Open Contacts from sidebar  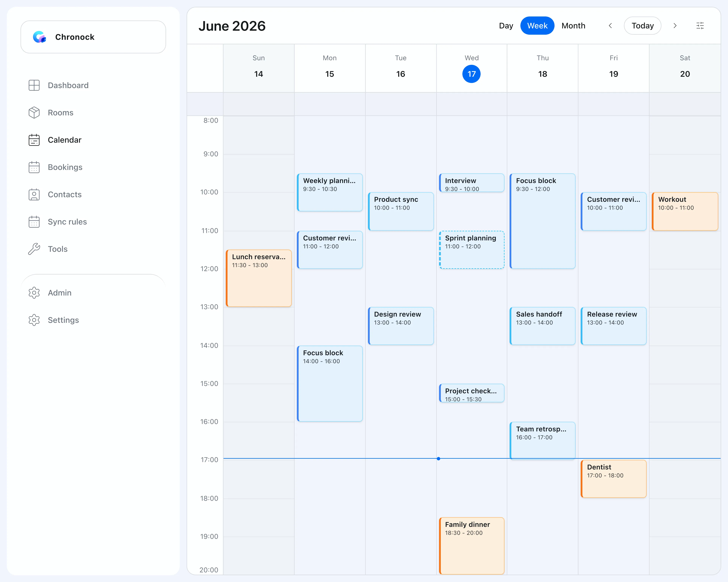point(64,195)
